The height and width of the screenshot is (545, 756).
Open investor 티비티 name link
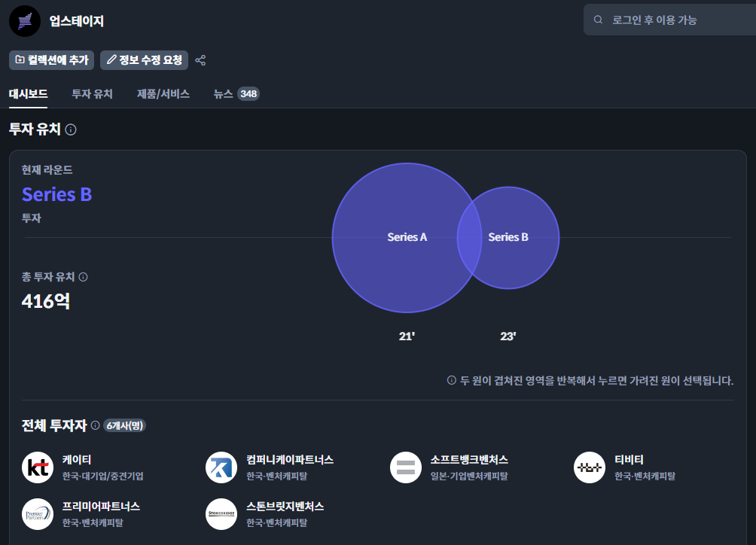[629, 460]
